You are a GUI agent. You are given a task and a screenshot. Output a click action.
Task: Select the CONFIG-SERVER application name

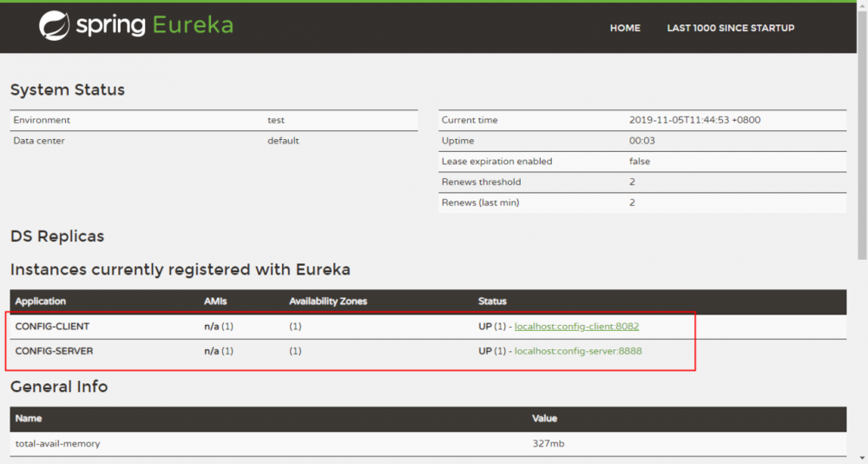(54, 351)
